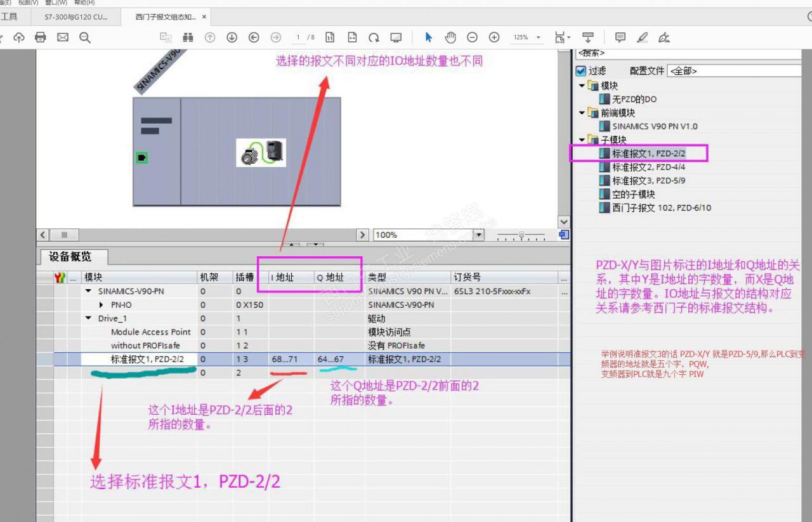Viewport: 812px width, 522px height.
Task: Select 标准报文2, PZD-4/4 in catalog
Action: click(x=642, y=167)
